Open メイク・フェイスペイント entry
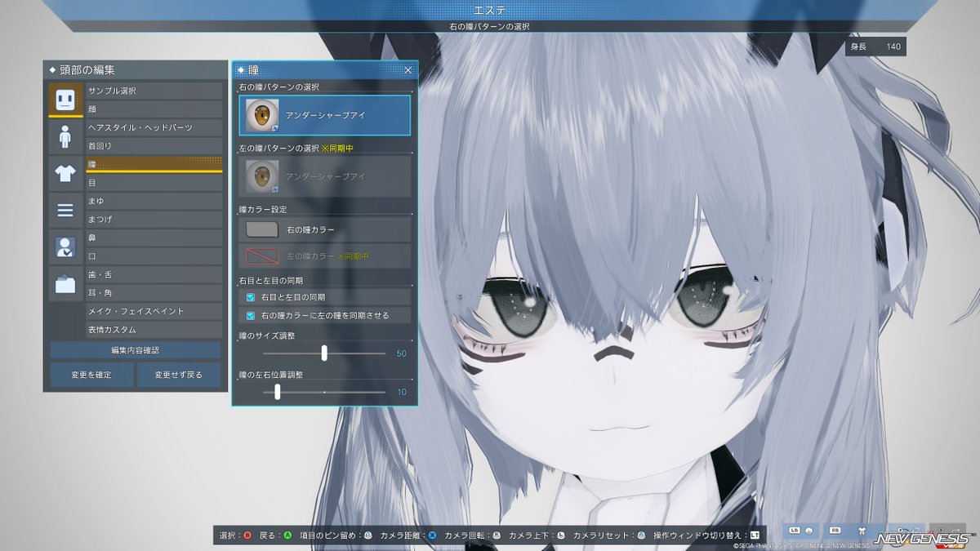 154,311
